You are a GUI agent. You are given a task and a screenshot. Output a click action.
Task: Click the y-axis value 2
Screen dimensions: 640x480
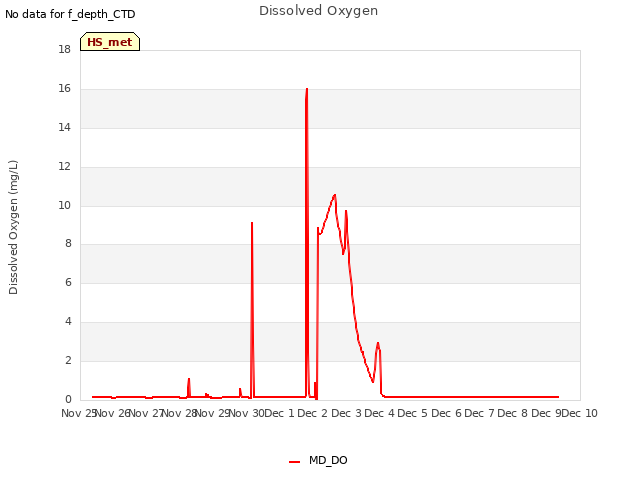68,360
